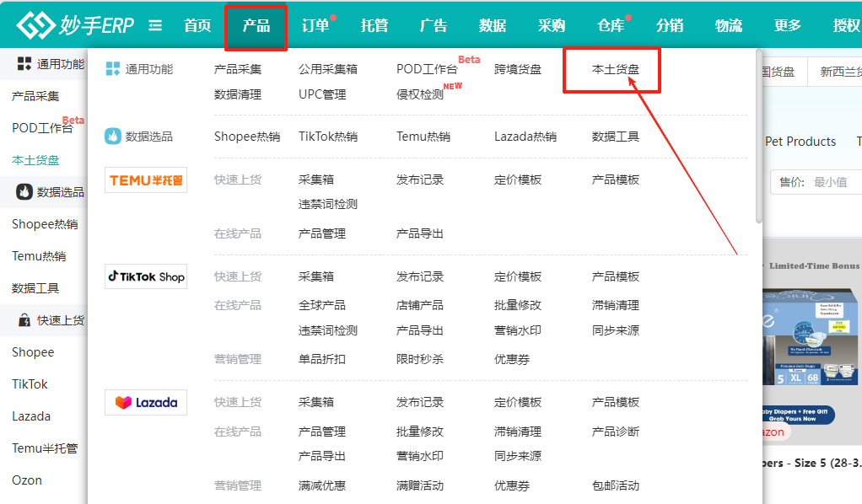Click the 妙手ERP logo

(75, 24)
